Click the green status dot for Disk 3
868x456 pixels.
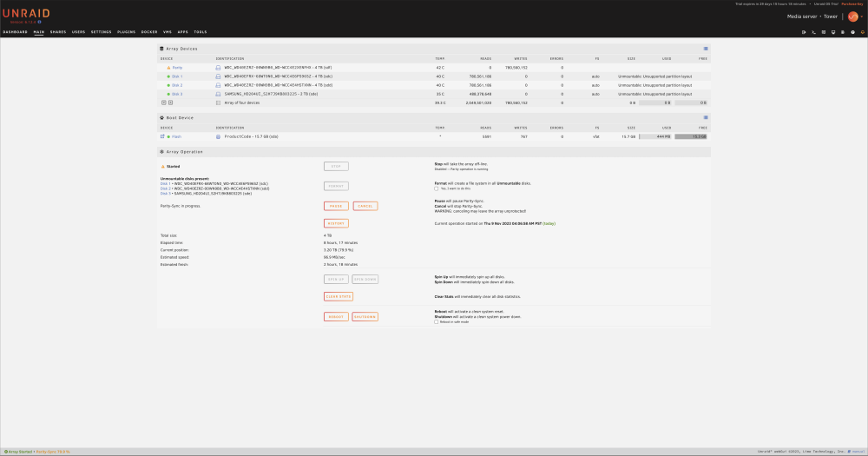168,94
